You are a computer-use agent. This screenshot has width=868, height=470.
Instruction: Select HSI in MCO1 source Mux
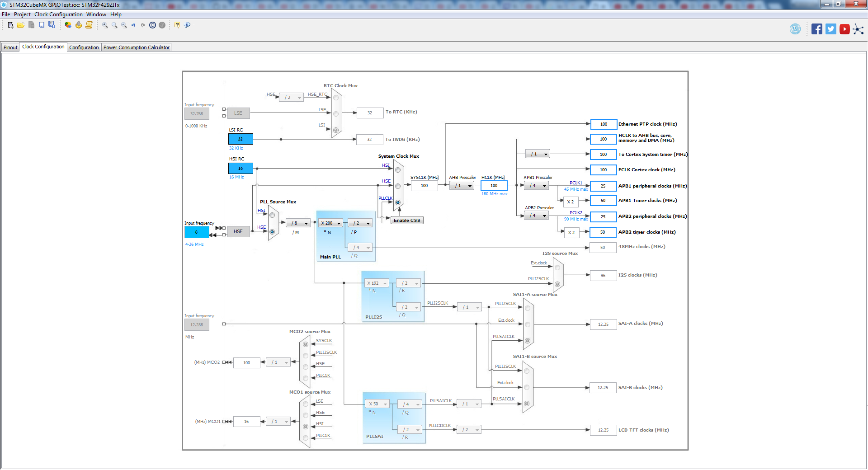coord(306,427)
